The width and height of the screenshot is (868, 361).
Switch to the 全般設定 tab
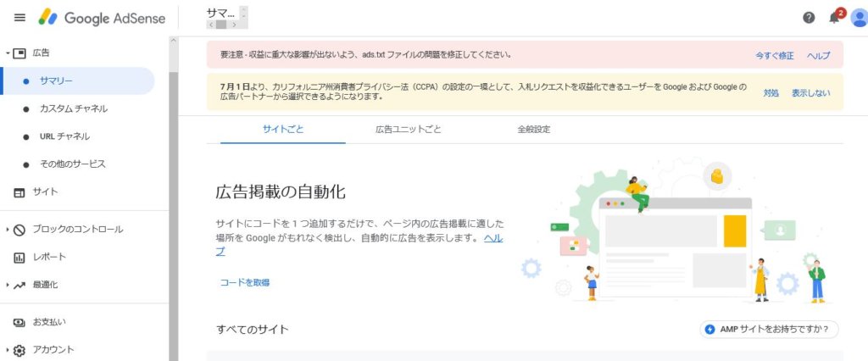click(x=534, y=130)
